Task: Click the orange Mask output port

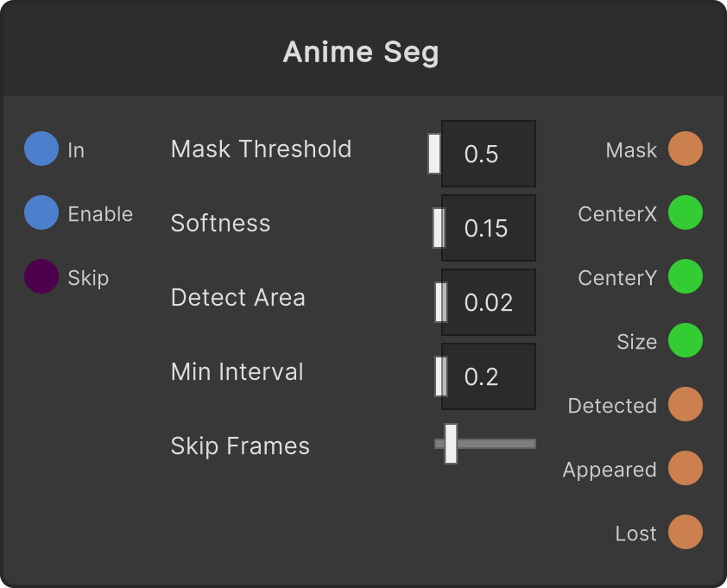Action: 686,149
